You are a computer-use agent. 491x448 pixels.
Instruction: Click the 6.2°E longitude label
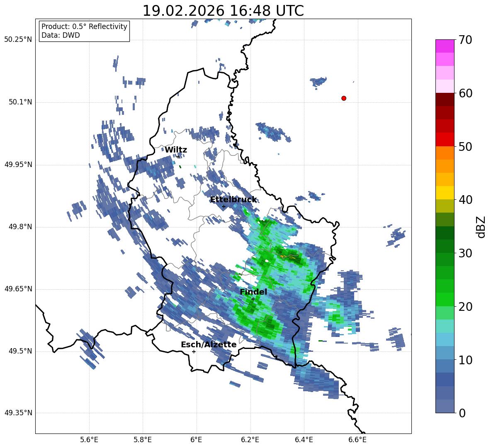click(250, 440)
